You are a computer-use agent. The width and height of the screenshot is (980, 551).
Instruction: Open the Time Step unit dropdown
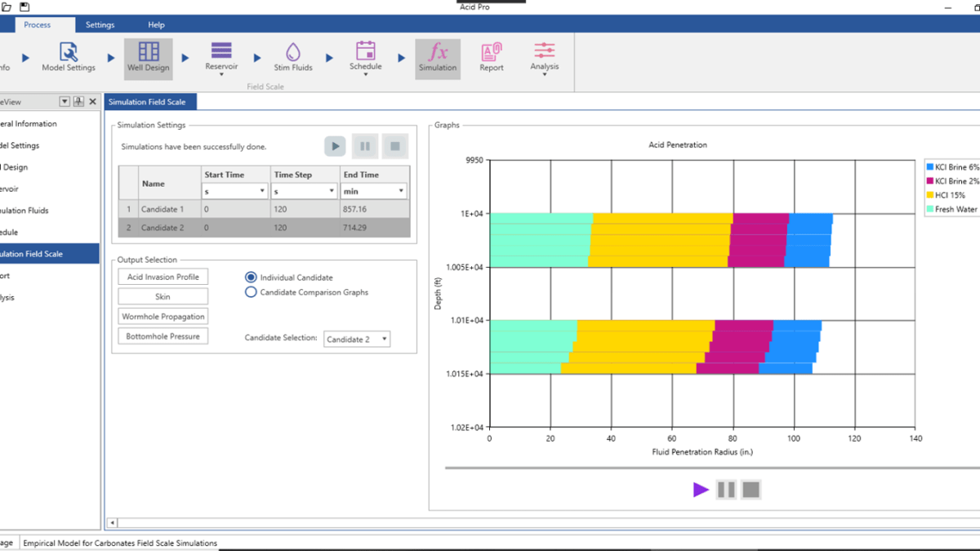(305, 191)
